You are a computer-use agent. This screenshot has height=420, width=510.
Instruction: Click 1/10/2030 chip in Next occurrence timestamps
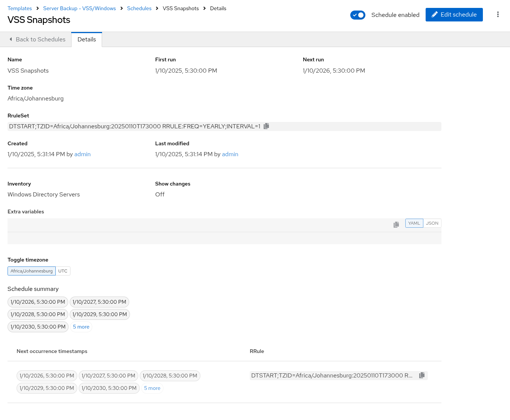[x=109, y=388]
